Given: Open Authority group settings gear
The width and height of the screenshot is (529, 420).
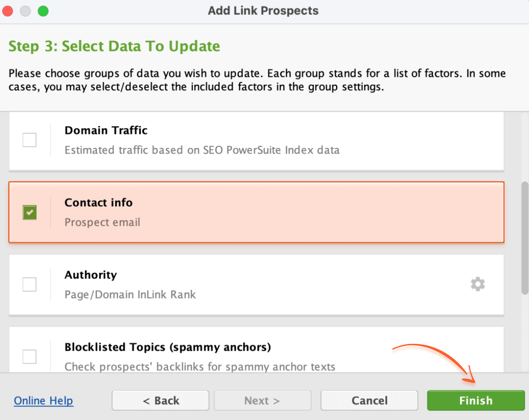Looking at the screenshot, I should click(478, 284).
